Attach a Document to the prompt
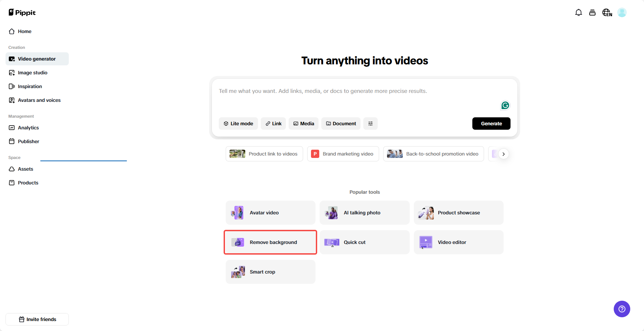The height and width of the screenshot is (331, 644). point(341,124)
